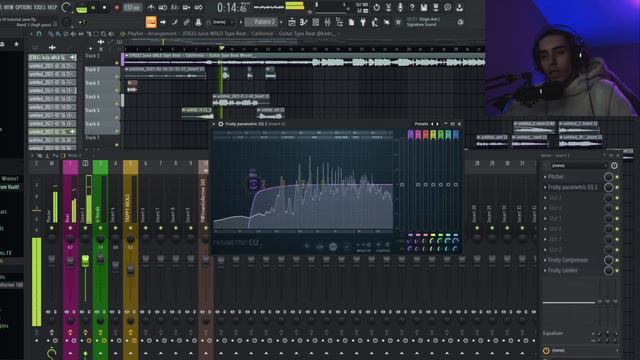Open the Fruity Compressor slot menu arrow
640x360 pixels.
coord(545,260)
